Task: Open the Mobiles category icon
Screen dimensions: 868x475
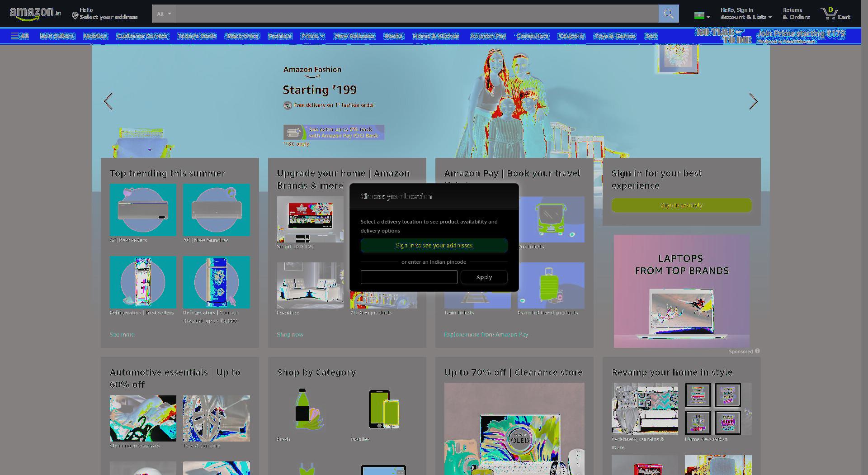Action: [383, 409]
